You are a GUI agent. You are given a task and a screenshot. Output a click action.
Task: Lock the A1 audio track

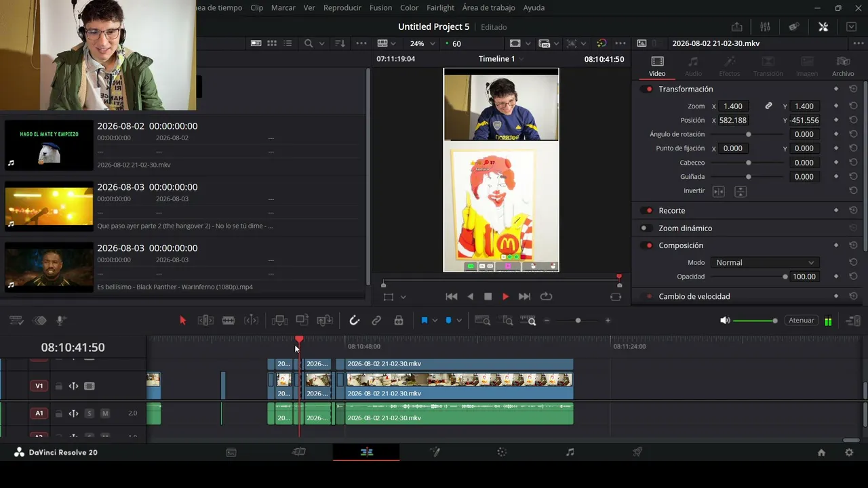(58, 413)
